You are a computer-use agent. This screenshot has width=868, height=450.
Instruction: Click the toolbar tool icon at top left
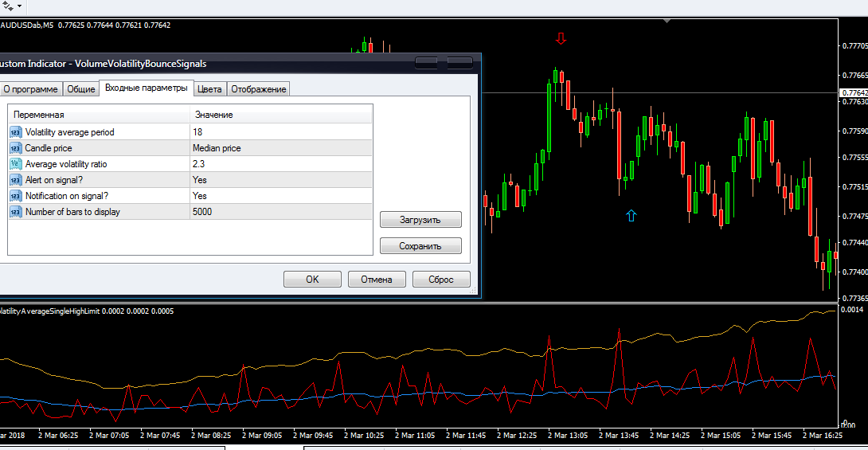pos(8,6)
